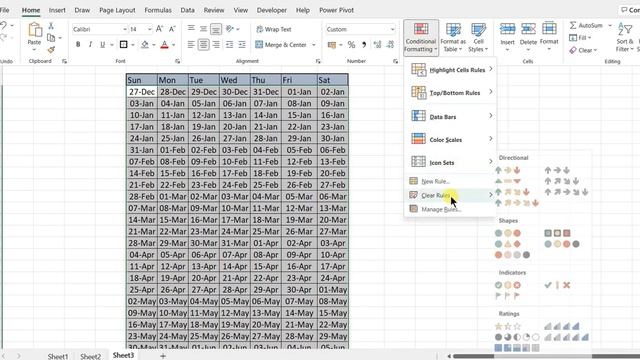Click Increase Decimal icon
The image size is (640, 360).
pos(377,45)
